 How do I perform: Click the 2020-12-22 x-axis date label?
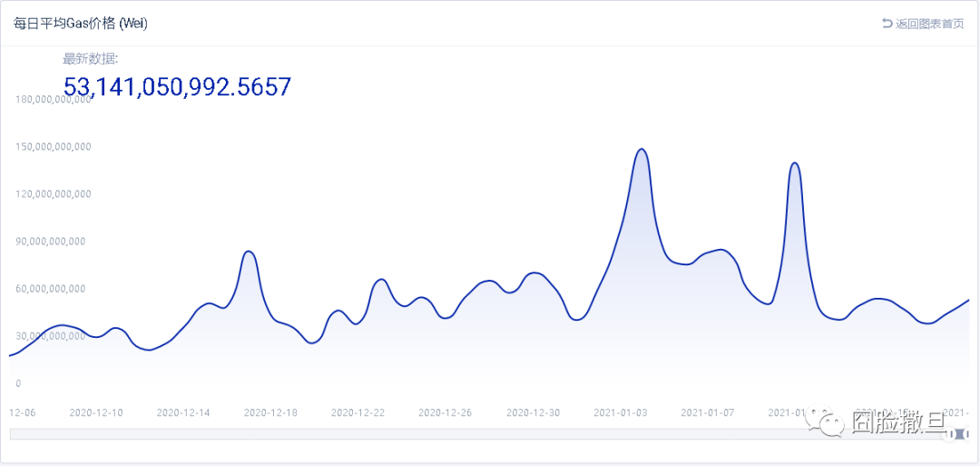358,412
